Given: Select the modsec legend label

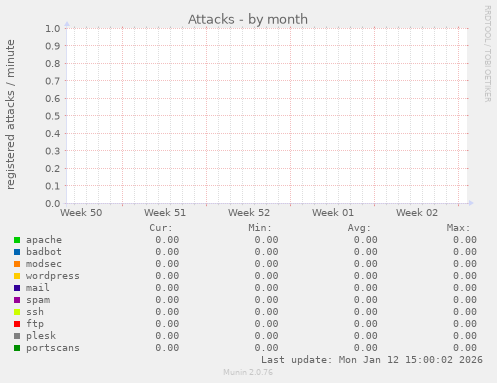Looking at the screenshot, I should tap(44, 264).
